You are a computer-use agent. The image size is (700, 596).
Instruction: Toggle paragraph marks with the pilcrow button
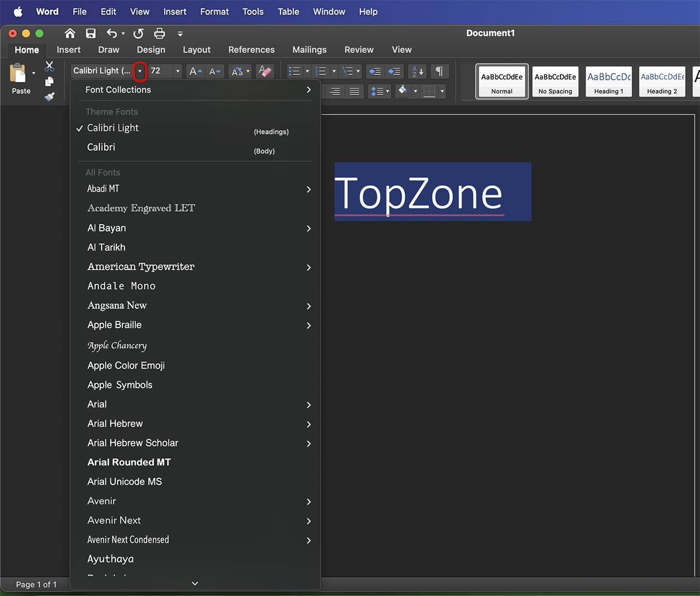coord(439,71)
